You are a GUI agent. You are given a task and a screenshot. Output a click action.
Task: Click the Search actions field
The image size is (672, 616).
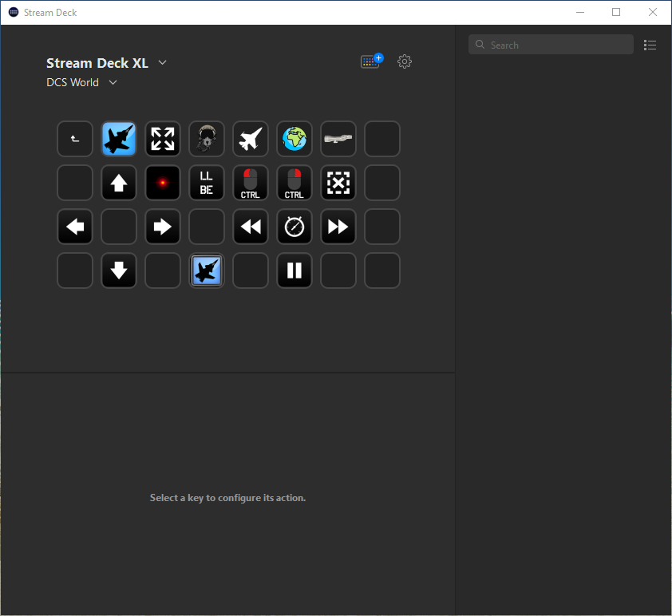coord(551,45)
